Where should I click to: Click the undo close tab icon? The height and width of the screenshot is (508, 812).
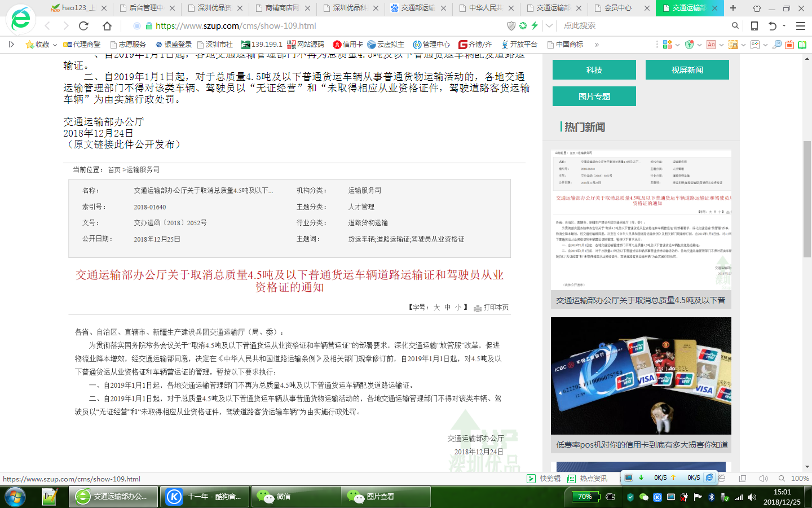(x=773, y=26)
